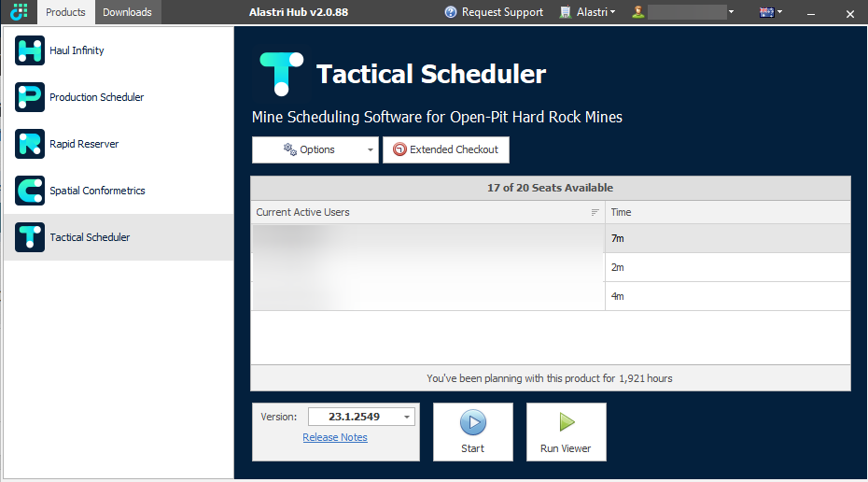Click the Start button
This screenshot has width=868, height=482.
click(x=473, y=432)
